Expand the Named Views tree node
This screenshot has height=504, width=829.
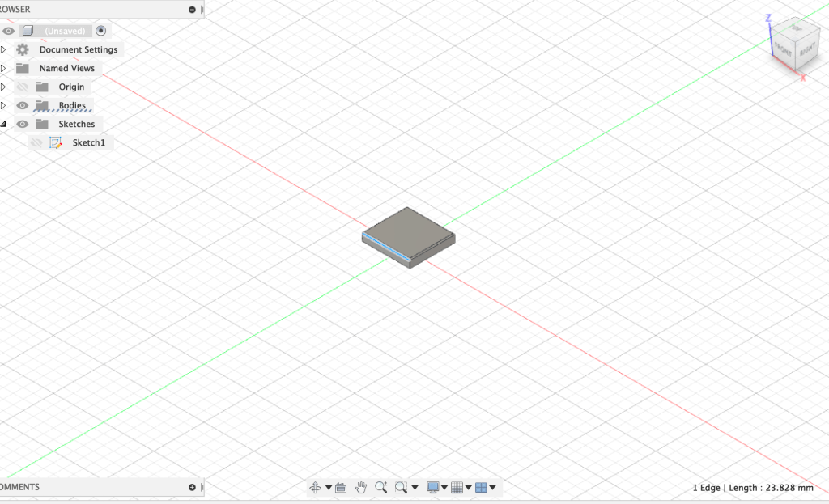(4, 69)
